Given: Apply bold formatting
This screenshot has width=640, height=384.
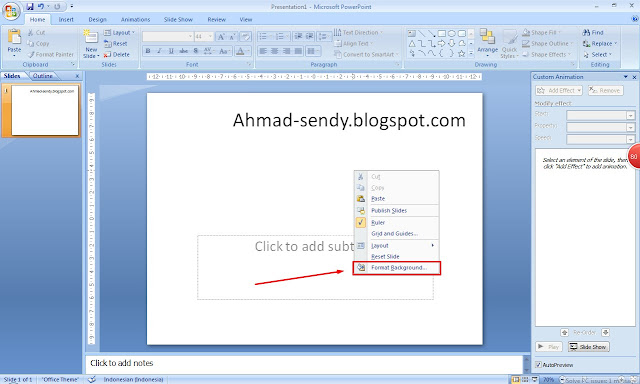Looking at the screenshot, I should click(x=148, y=51).
